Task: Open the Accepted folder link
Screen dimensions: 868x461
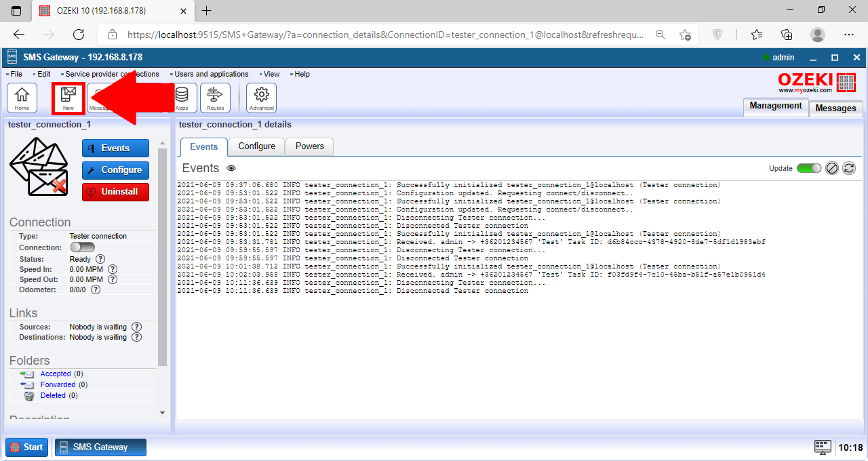Action: pos(56,374)
